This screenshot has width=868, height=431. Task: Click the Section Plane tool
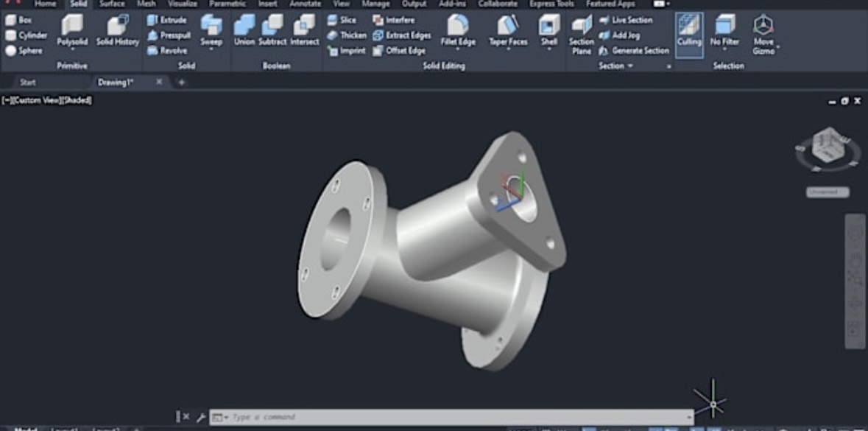[x=581, y=34]
